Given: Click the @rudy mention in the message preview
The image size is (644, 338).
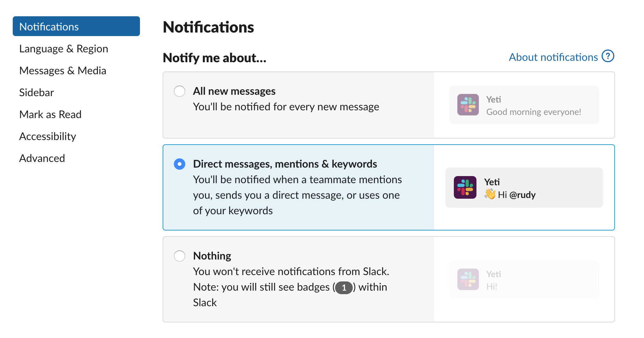Looking at the screenshot, I should point(522,195).
